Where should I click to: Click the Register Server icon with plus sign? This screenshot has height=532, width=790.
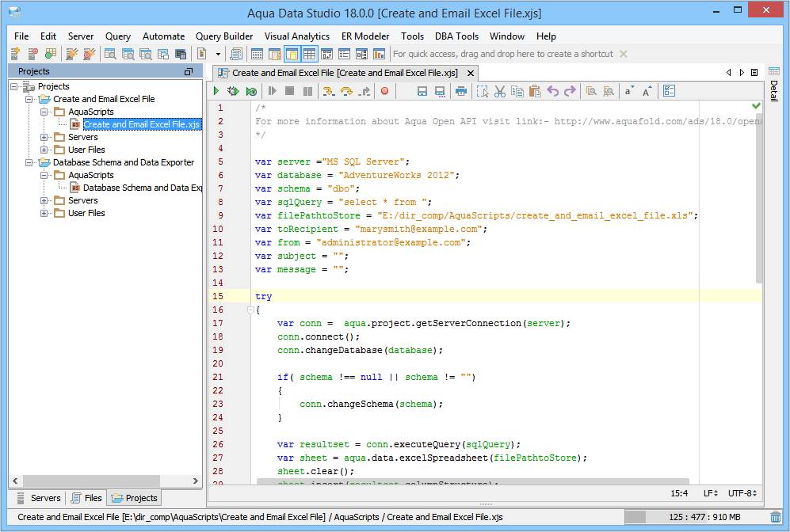(x=15, y=53)
